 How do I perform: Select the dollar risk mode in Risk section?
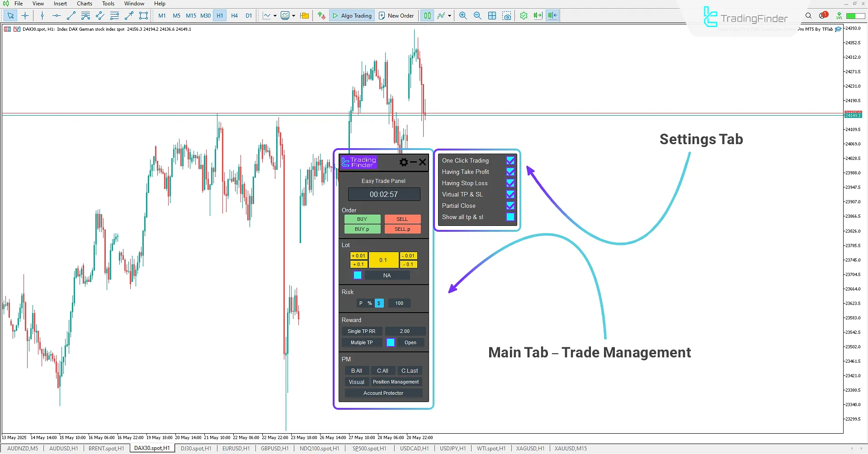click(x=379, y=303)
